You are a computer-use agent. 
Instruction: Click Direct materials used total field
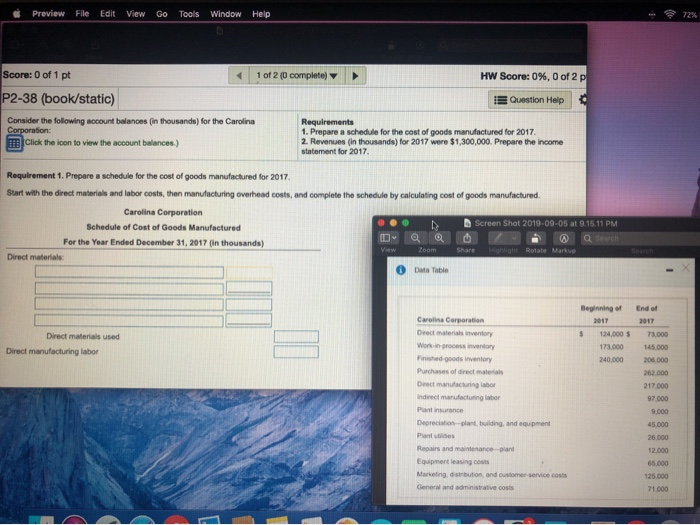tap(296, 336)
